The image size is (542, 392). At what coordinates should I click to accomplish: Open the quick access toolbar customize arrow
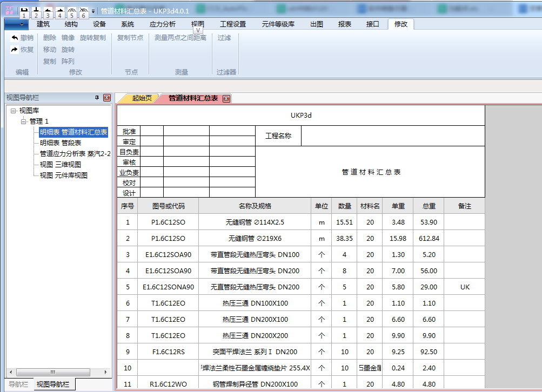tap(93, 11)
